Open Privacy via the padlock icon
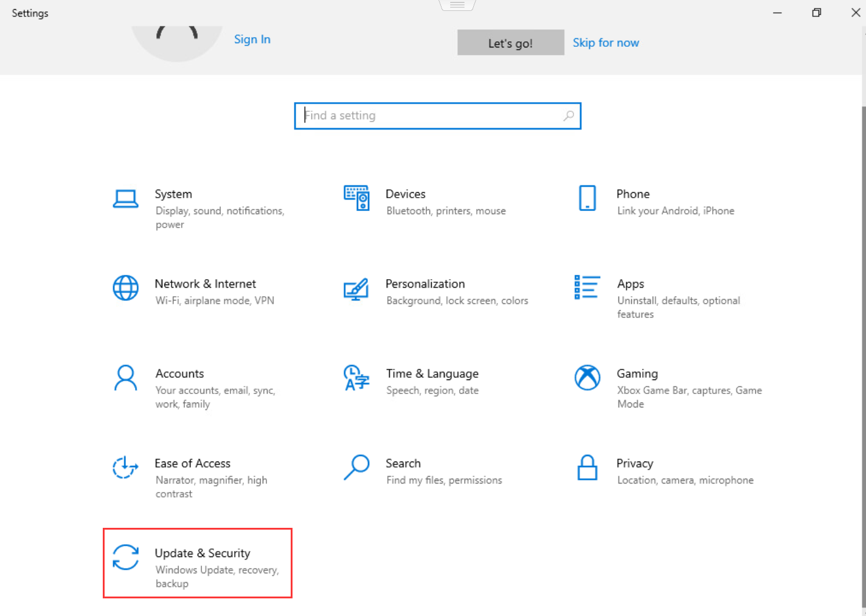The height and width of the screenshot is (616, 866). (587, 468)
